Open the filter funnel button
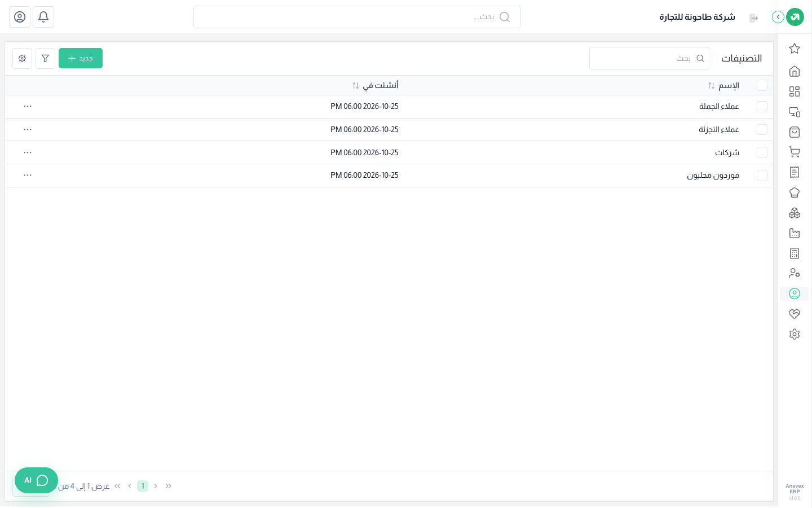 [45, 58]
